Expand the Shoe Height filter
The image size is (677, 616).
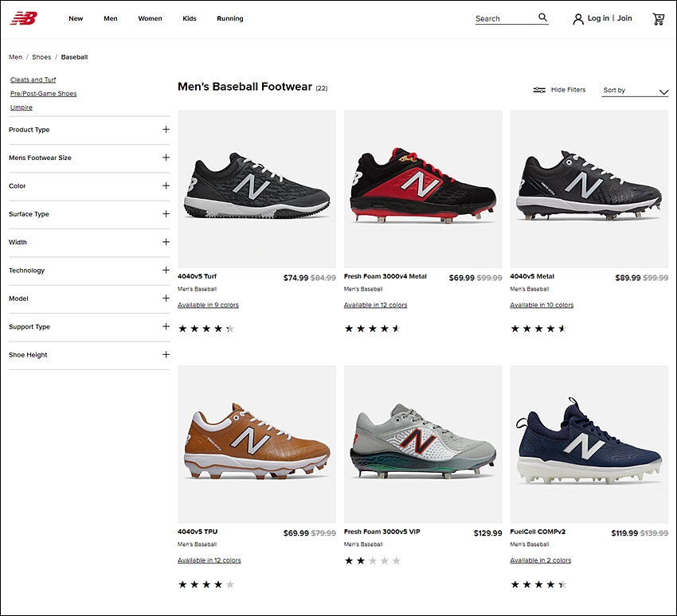tap(89, 355)
